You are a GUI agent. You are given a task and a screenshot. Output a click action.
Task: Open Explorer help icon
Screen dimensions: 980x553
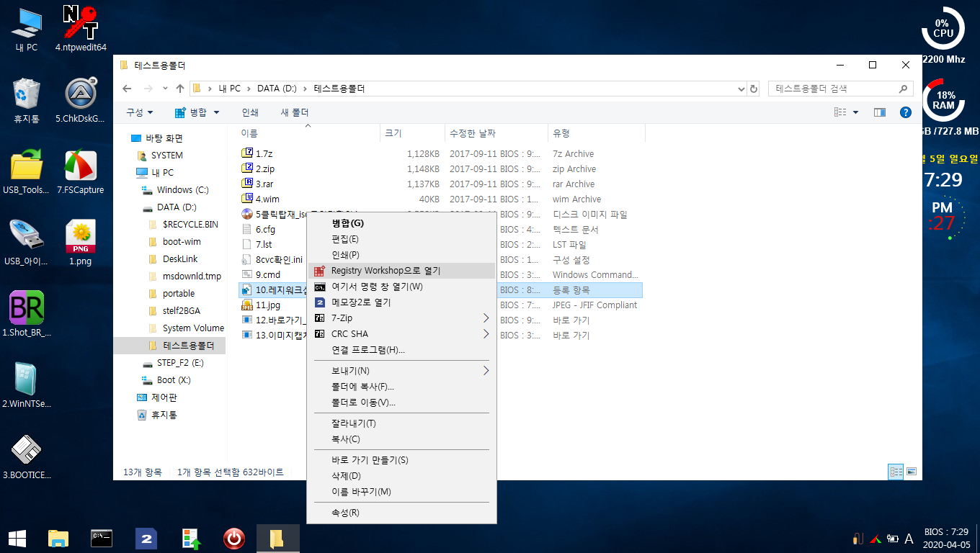[x=906, y=112]
